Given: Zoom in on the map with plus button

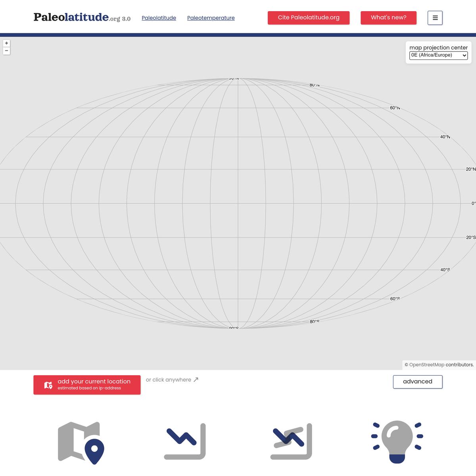Looking at the screenshot, I should click(x=6, y=43).
